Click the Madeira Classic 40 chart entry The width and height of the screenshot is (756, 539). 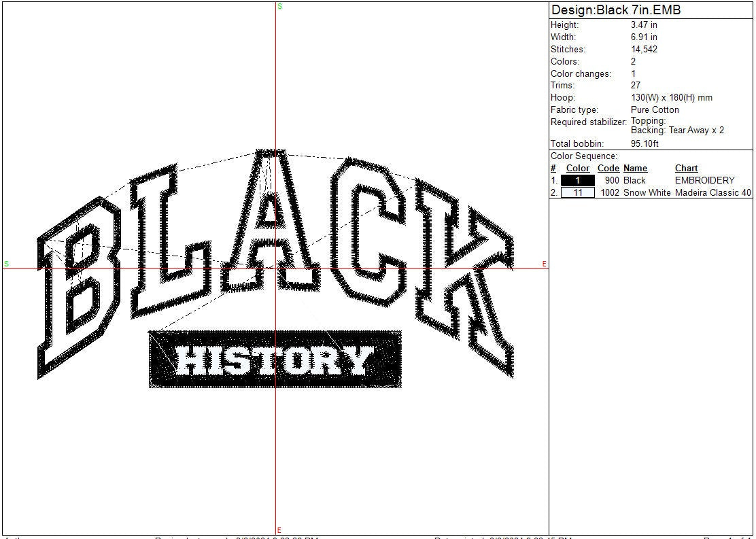712,193
